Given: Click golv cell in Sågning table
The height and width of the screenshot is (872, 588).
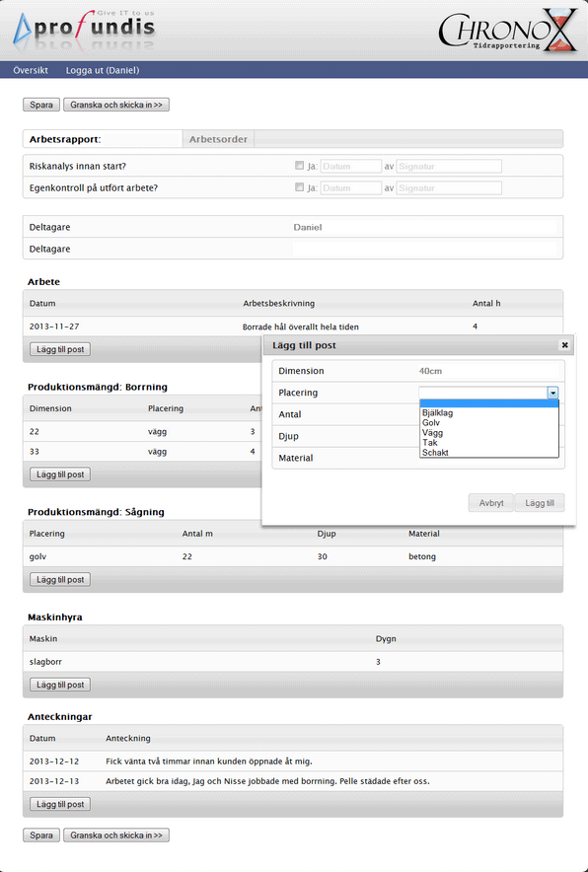Looking at the screenshot, I should coord(37,556).
